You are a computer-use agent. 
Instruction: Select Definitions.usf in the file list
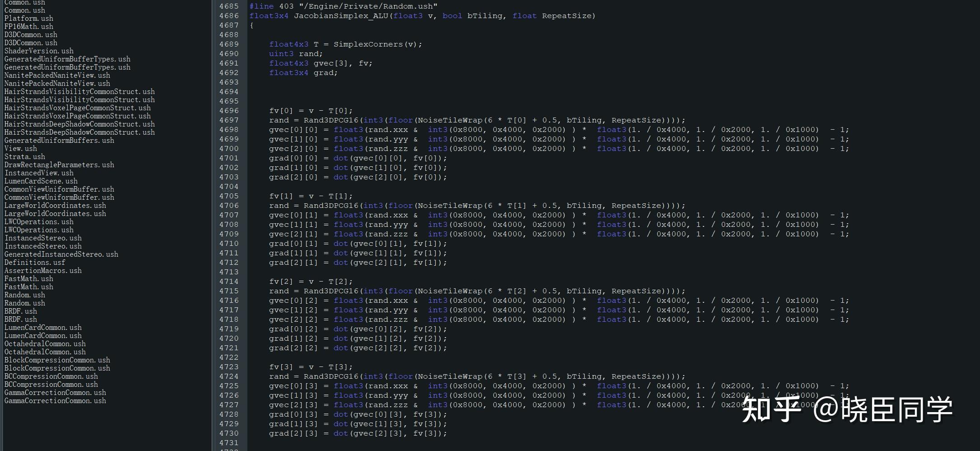[x=35, y=263]
